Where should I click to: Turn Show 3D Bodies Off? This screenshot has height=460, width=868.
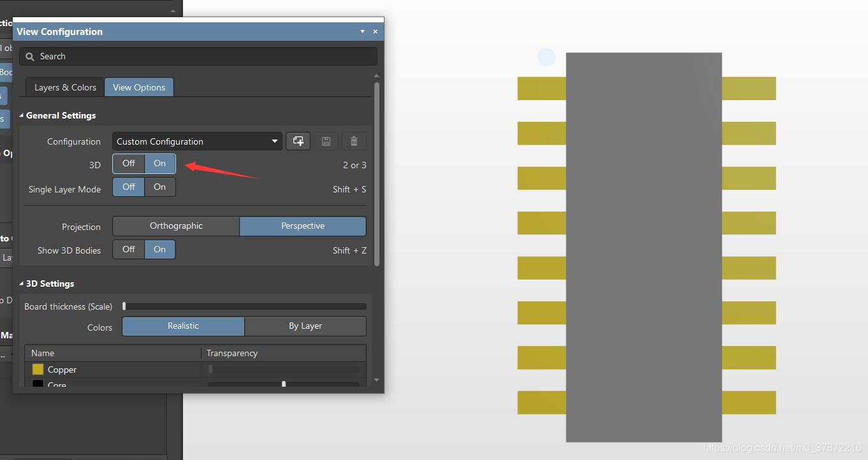[x=129, y=249]
